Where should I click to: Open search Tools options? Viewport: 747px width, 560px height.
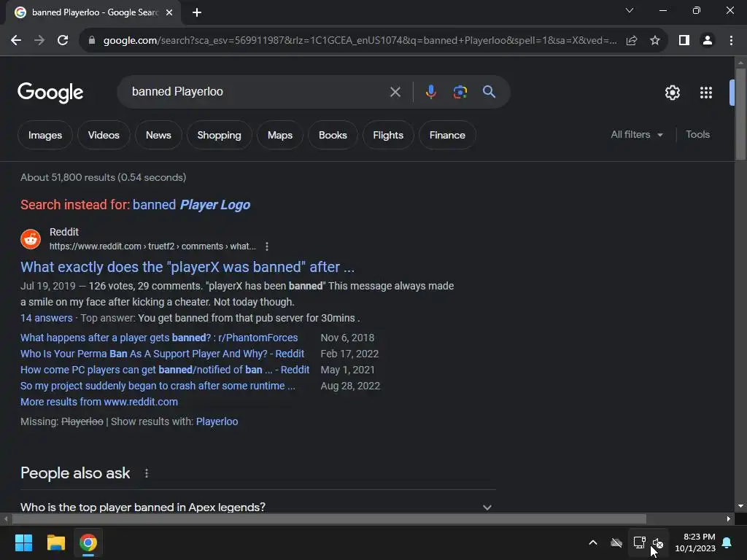697,135
